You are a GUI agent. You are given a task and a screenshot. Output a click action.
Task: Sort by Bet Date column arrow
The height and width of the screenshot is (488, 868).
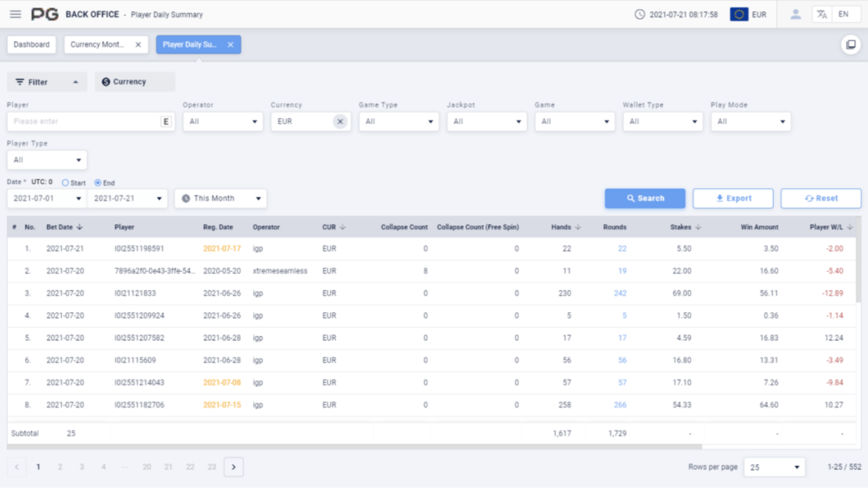click(x=80, y=227)
